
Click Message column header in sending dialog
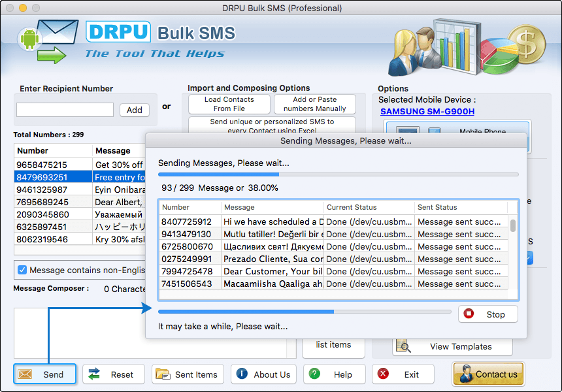[273, 207]
